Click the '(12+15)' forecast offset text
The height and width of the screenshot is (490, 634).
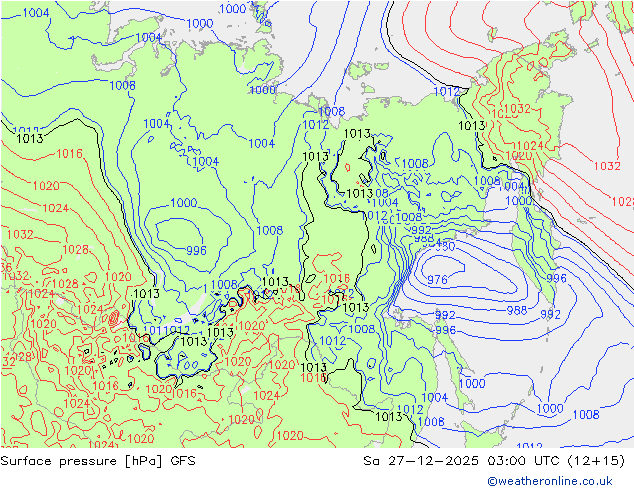point(596,461)
